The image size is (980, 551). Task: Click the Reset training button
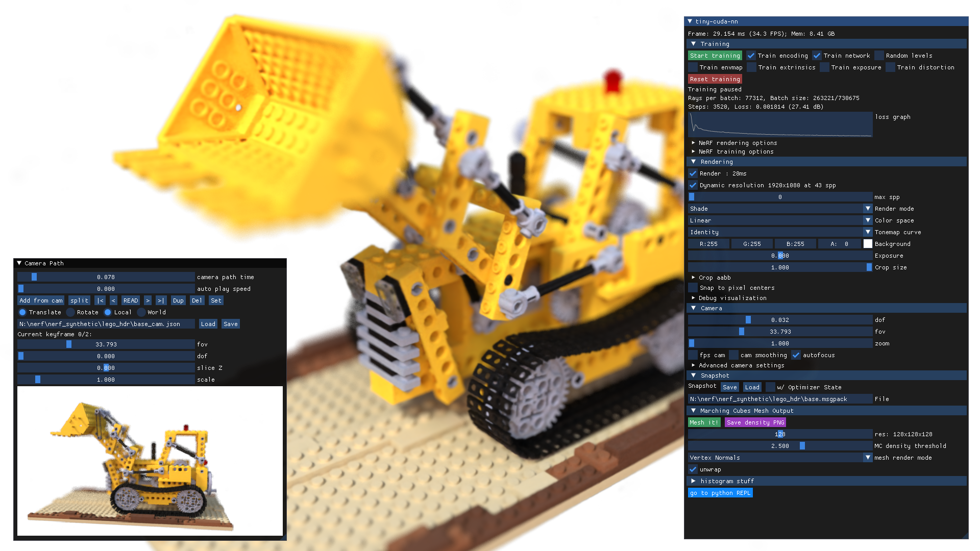[x=715, y=79]
